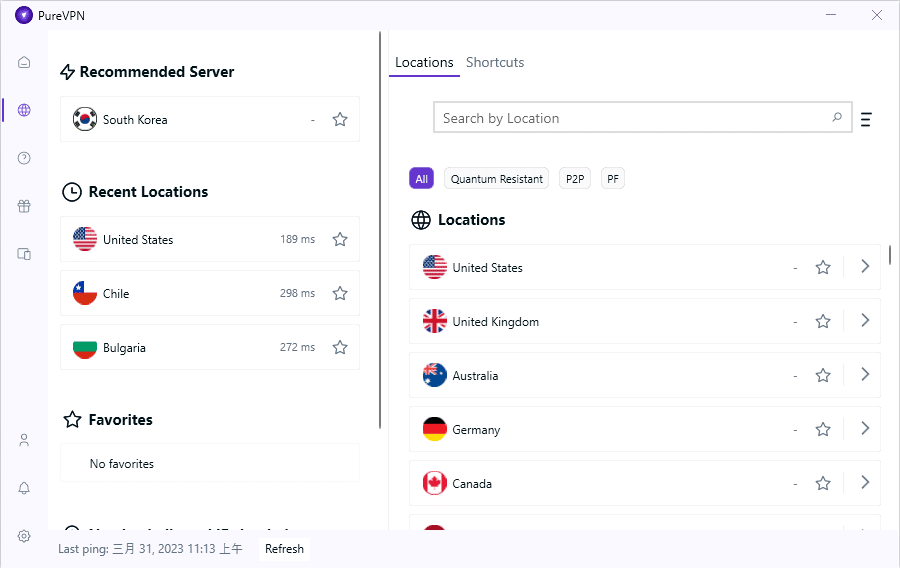
Task: Star Bulgaria in Recent Locations
Action: (340, 347)
